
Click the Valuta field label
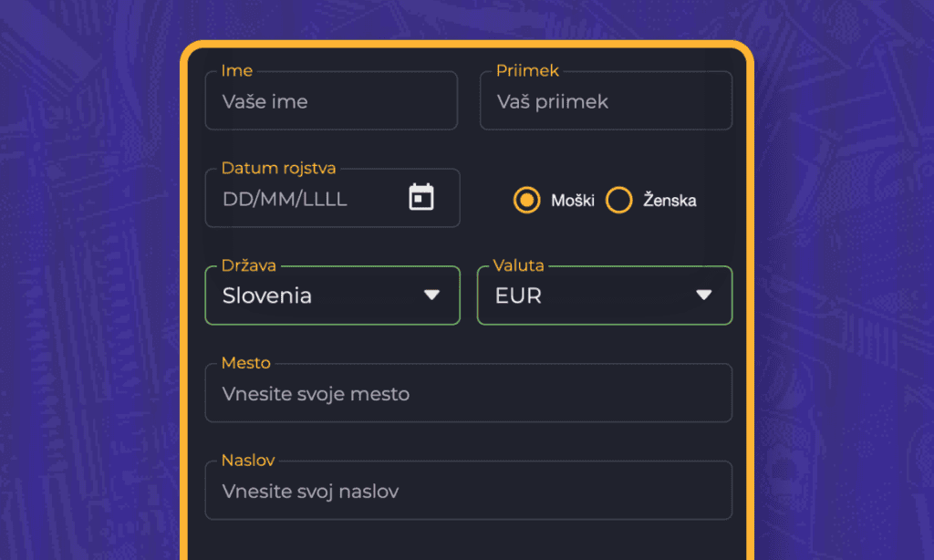click(x=518, y=265)
